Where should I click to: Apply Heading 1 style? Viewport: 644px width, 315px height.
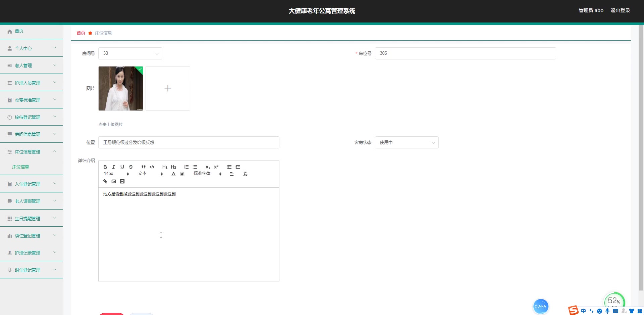[x=165, y=167]
